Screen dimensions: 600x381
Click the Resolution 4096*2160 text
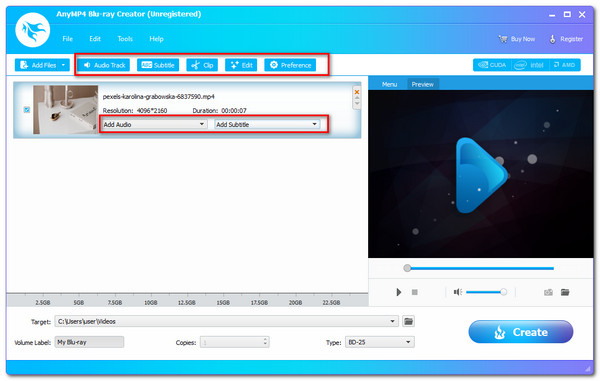point(135,111)
